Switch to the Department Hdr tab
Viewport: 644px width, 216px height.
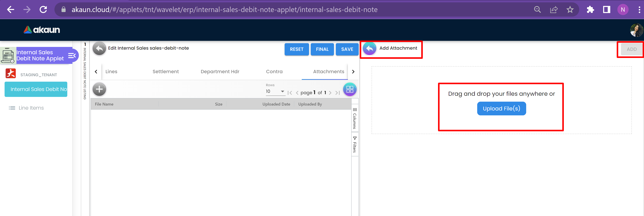(x=220, y=72)
